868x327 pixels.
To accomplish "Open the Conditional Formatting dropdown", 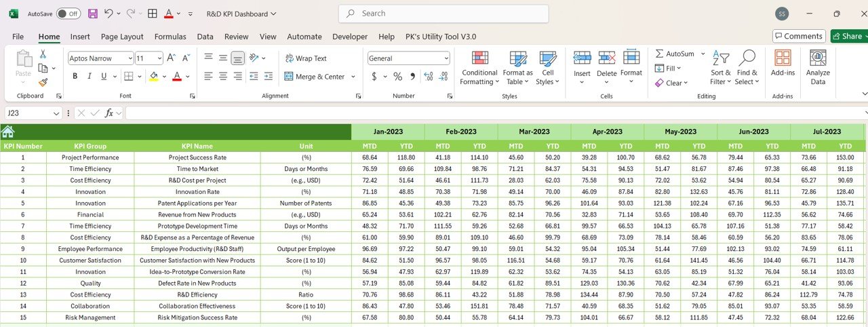I will coord(479,67).
